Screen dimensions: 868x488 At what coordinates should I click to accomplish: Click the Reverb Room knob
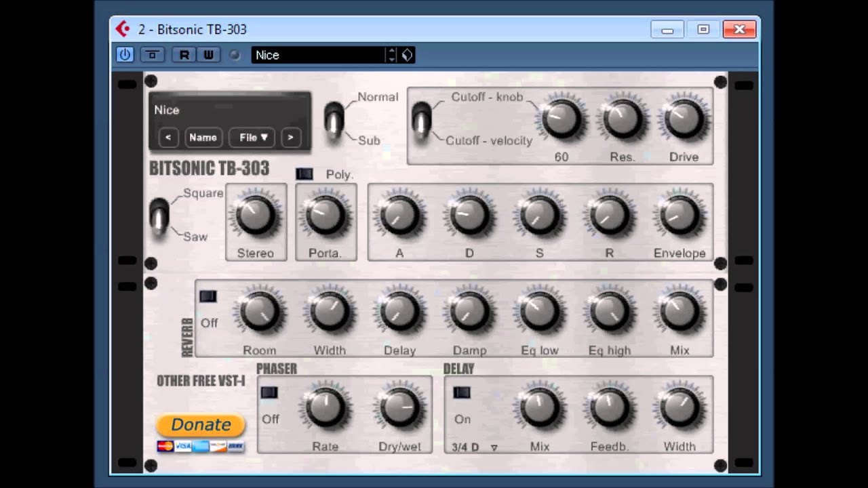pos(259,312)
